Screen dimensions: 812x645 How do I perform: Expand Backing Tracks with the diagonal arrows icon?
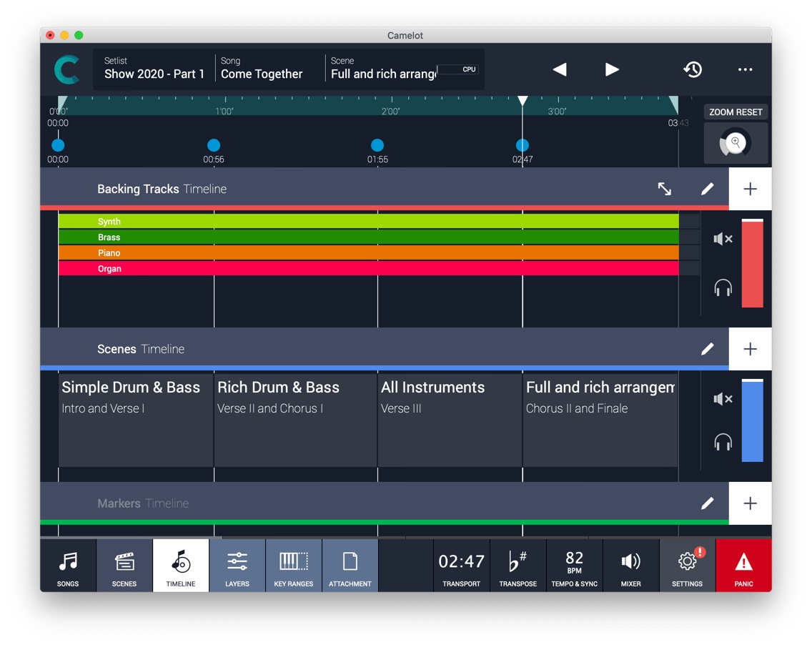tap(665, 189)
